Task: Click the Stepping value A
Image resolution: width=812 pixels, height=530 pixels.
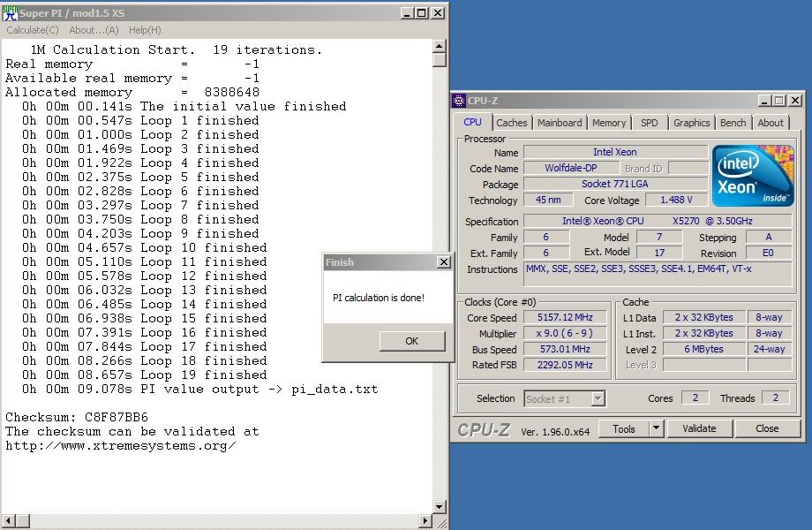Action: click(x=769, y=237)
